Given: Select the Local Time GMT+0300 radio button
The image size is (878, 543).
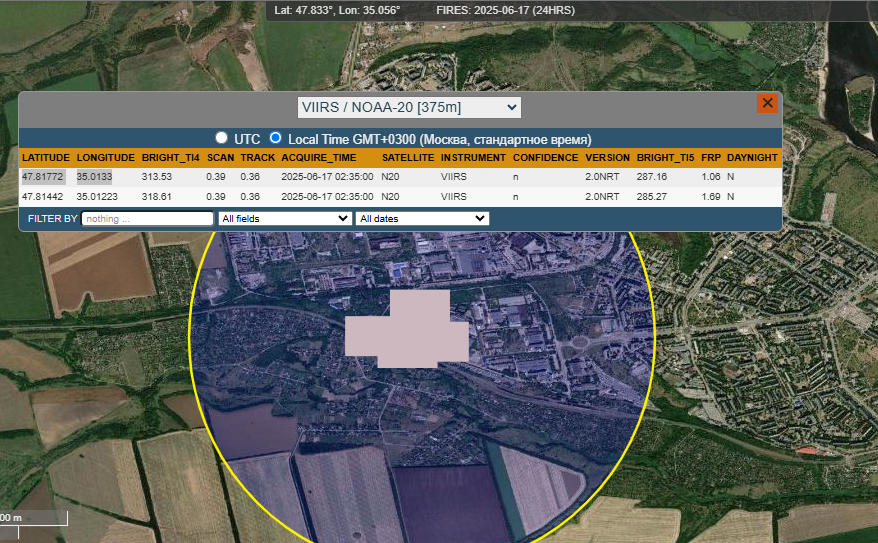Looking at the screenshot, I should pos(275,138).
